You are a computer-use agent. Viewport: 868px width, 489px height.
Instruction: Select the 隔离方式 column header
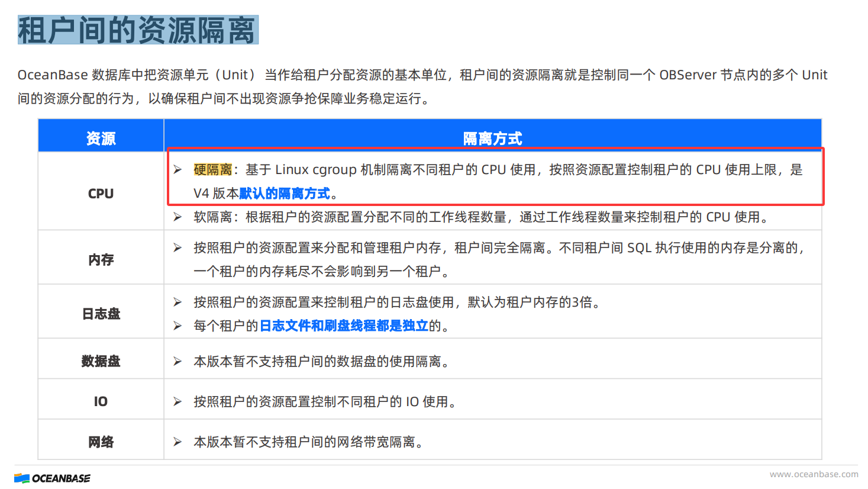point(492,138)
